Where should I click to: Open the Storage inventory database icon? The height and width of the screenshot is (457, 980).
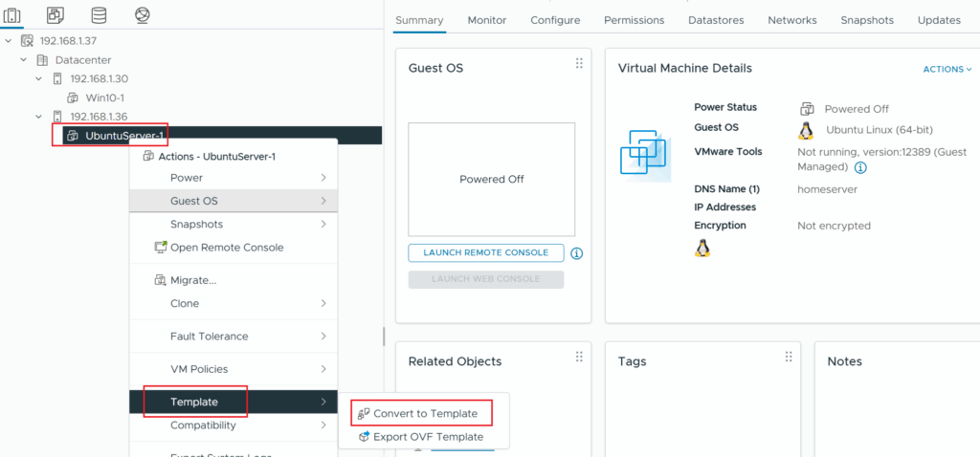pos(99,13)
